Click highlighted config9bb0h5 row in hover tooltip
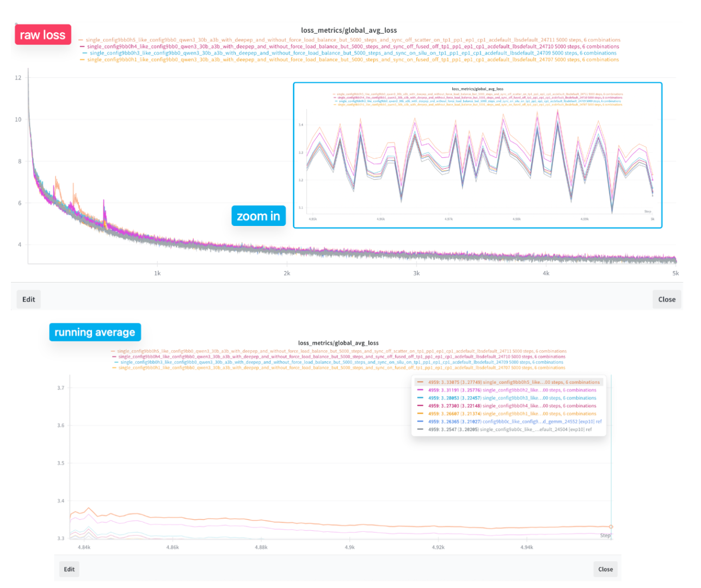The image size is (701, 588). 508,382
